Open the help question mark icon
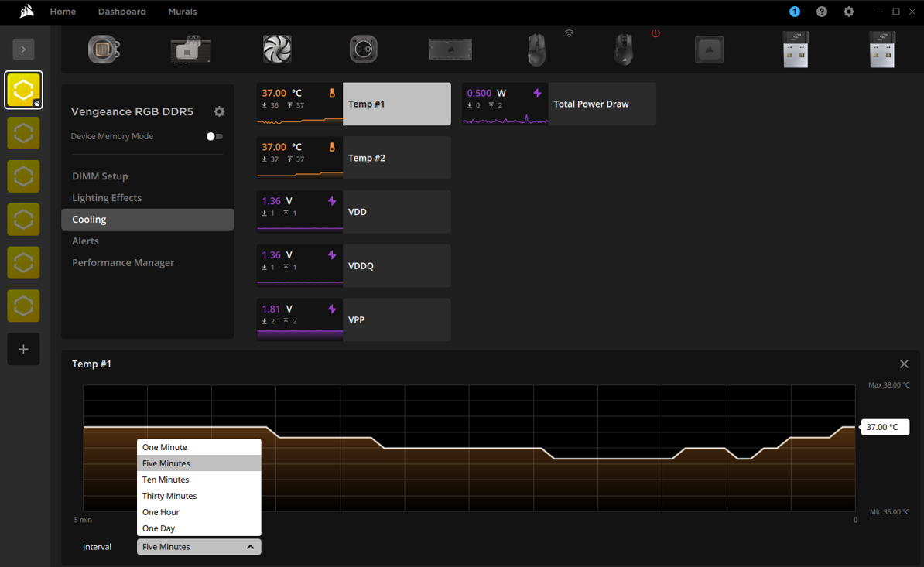Viewport: 924px width, 567px height. [x=822, y=12]
